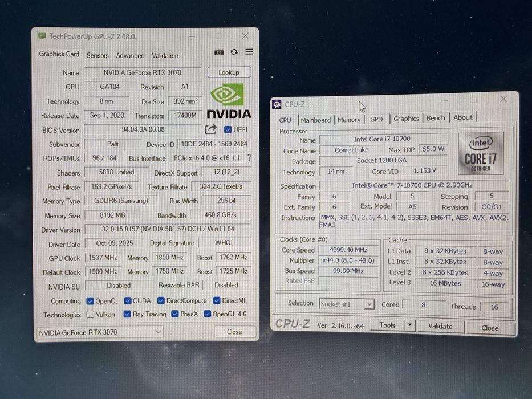
Task: Switch to the Graphics Card tab
Action: (x=59, y=54)
